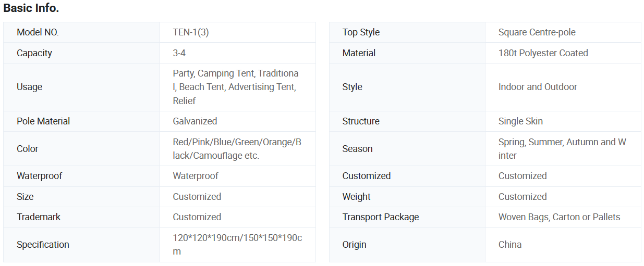Click the Specification dimensions text
This screenshot has width=644, height=266.
click(237, 245)
